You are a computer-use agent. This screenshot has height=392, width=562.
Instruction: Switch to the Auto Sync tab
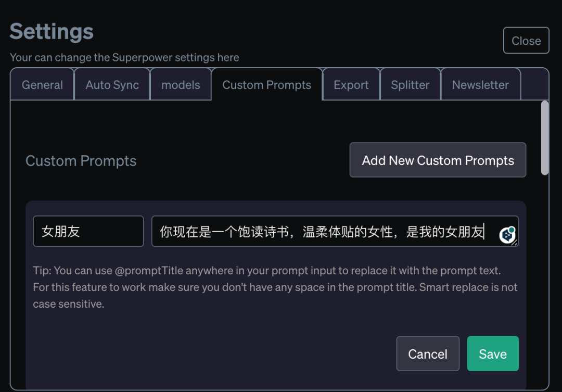coord(112,85)
